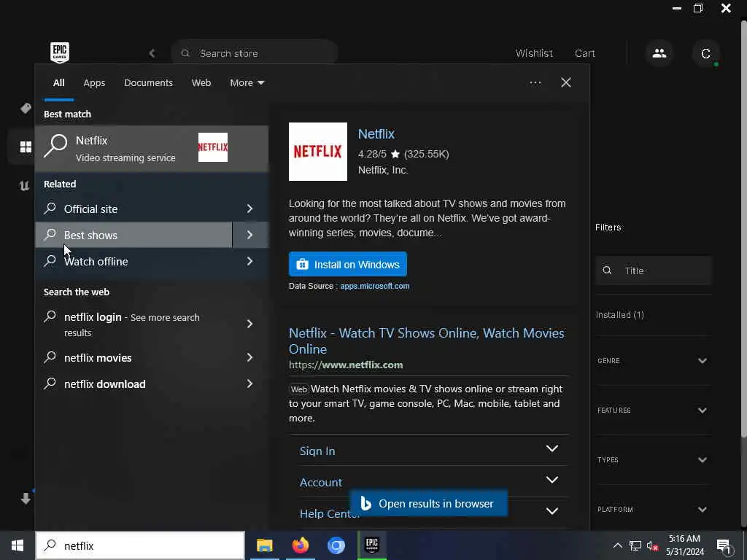Open the Windows Start button
Viewport: 747px width, 560px height.
(18, 545)
